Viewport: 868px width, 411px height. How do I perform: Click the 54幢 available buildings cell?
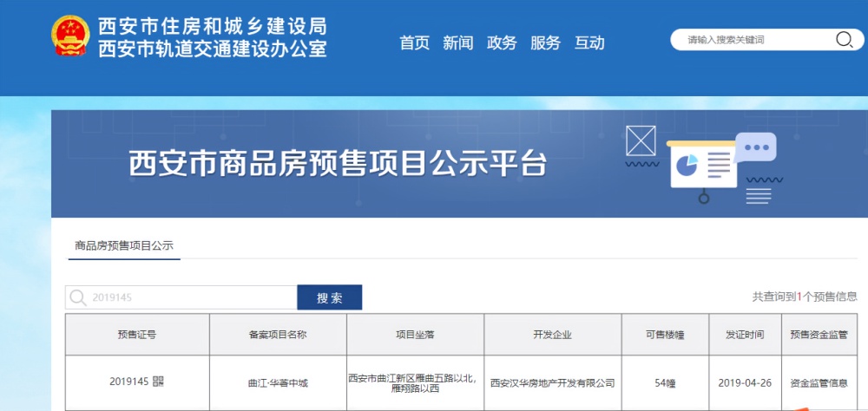pos(665,382)
